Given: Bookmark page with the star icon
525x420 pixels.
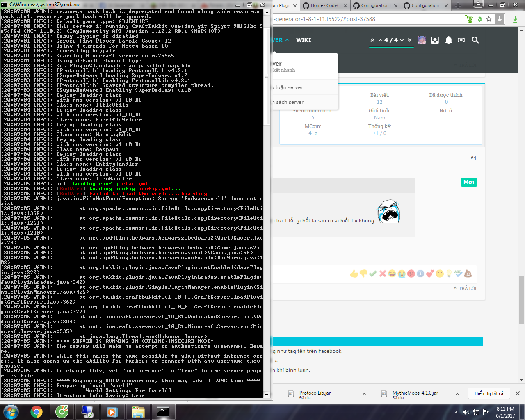Looking at the screenshot, I should [489, 19].
